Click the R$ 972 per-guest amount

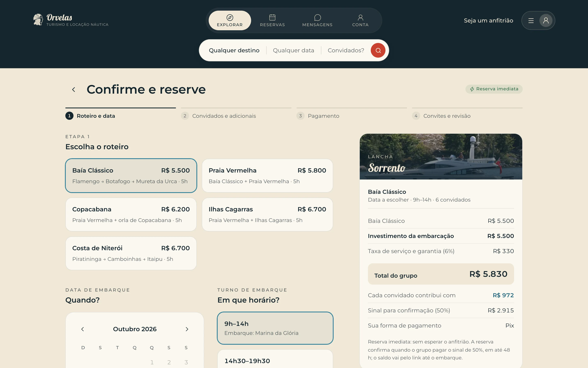point(503,295)
